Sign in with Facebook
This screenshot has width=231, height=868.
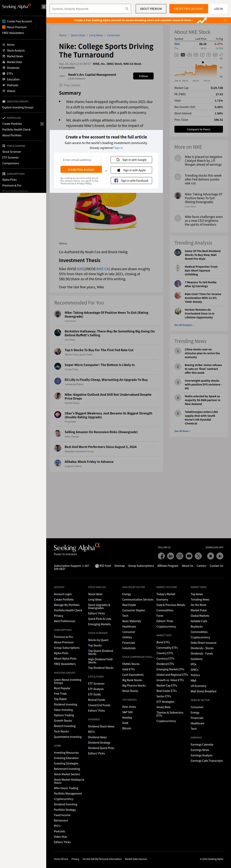[x=131, y=181]
